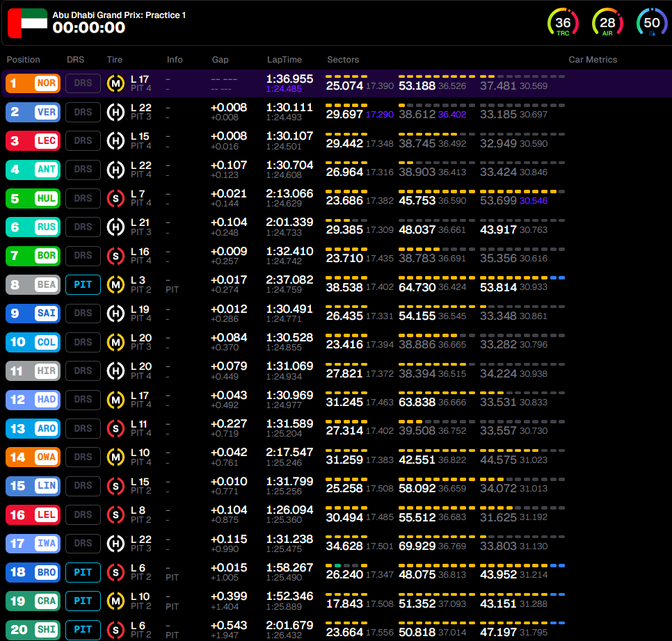Click RUS's hard tire icon
672x641 pixels.
click(x=115, y=227)
